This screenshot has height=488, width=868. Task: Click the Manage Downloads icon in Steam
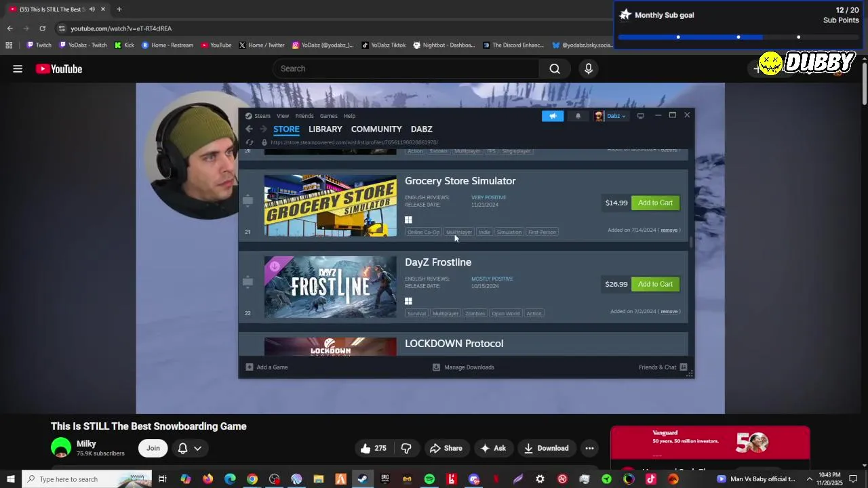tap(436, 367)
